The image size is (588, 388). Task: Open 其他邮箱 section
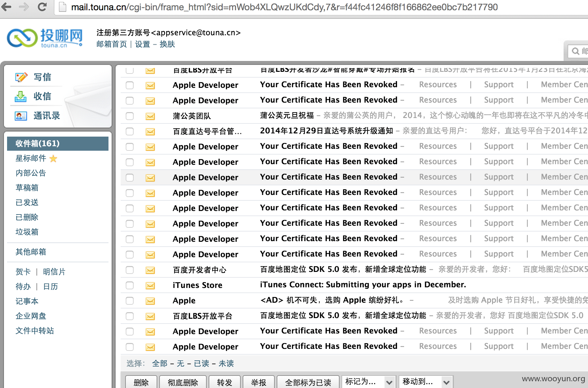tap(31, 252)
